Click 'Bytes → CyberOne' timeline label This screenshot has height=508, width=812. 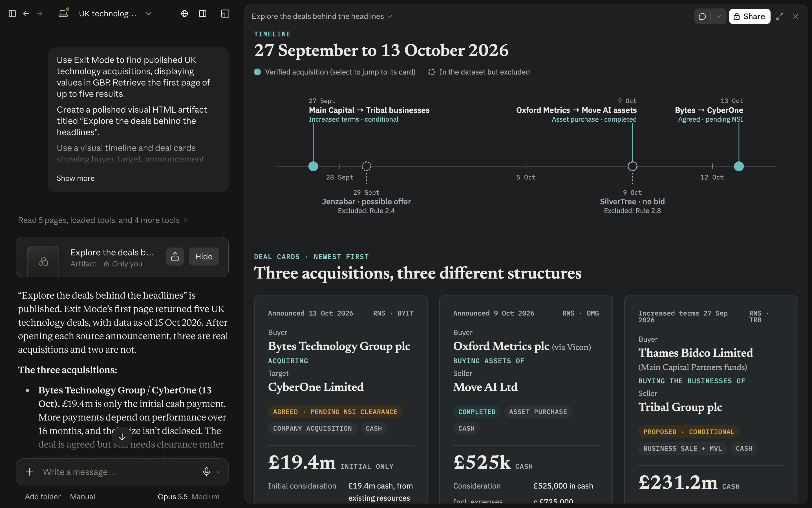click(x=709, y=110)
